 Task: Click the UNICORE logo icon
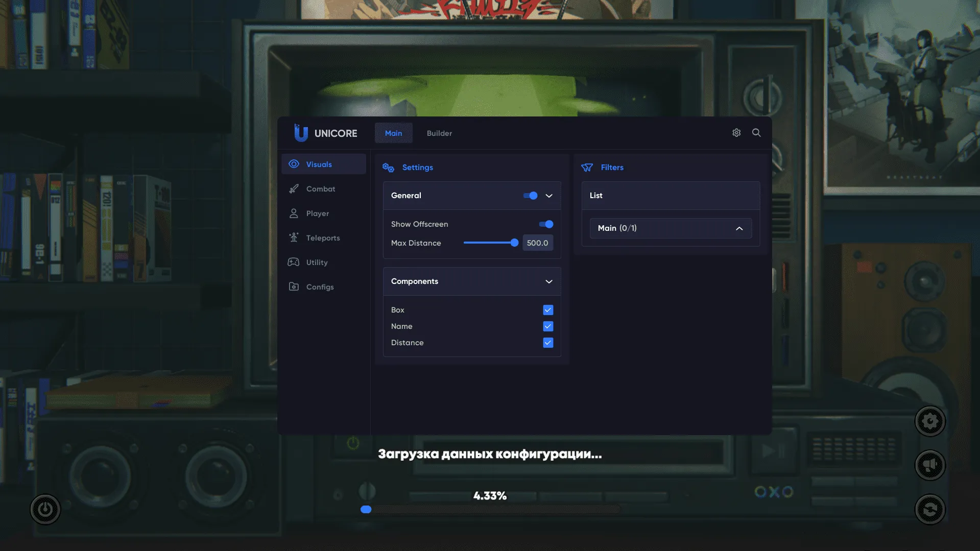[x=301, y=133]
